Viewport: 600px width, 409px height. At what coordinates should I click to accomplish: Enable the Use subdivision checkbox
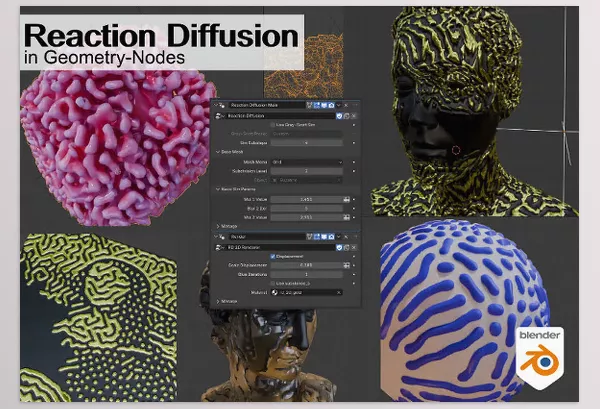tap(272, 283)
